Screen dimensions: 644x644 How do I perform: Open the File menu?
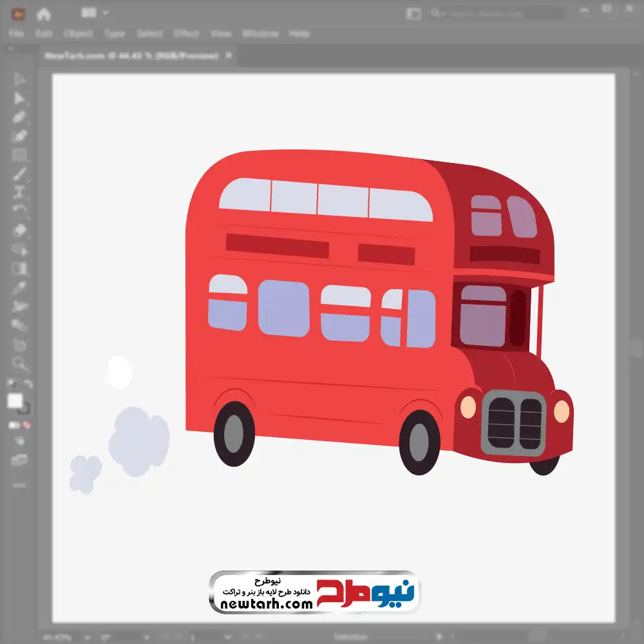16,33
